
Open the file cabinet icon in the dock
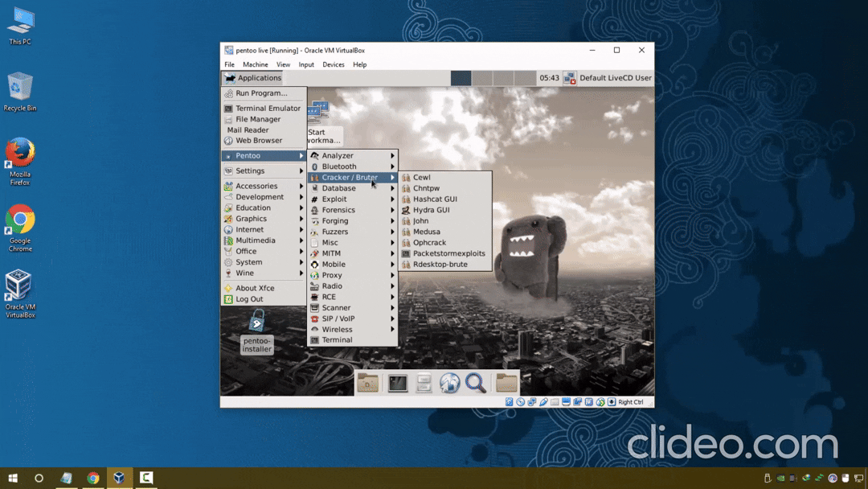point(424,384)
